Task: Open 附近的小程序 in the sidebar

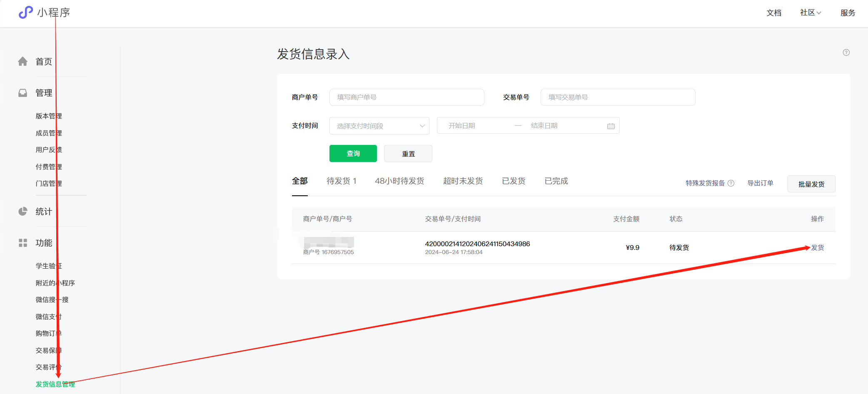Action: click(x=55, y=283)
